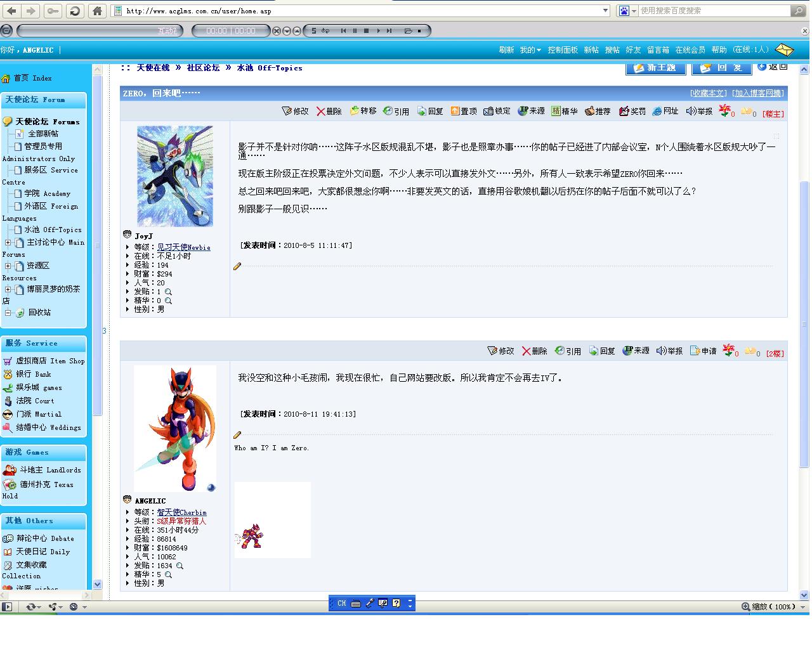Click the Baidu search input field
812x669 pixels.
pos(714,11)
